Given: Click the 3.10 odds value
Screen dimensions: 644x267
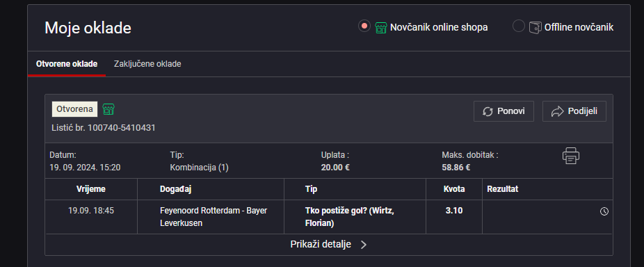Looking at the screenshot, I should click(454, 211).
